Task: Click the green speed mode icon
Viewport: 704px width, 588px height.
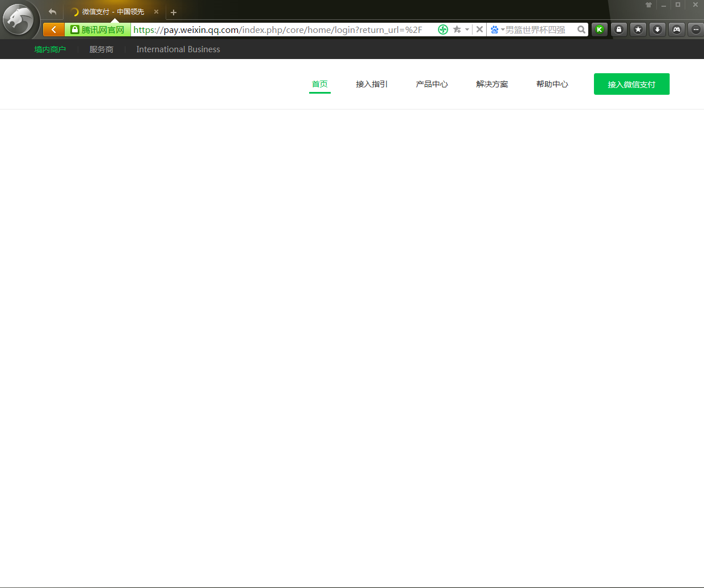Action: 443,30
